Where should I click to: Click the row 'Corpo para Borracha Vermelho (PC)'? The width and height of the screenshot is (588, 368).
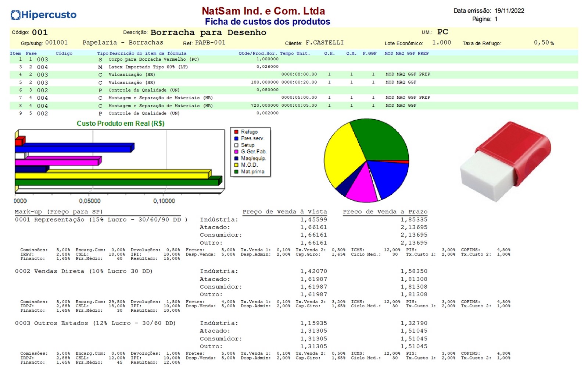coord(294,59)
